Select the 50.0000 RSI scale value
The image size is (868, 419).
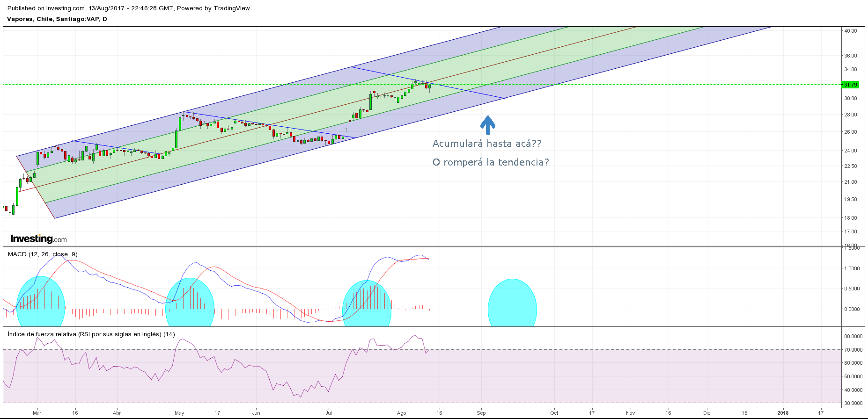tap(853, 376)
